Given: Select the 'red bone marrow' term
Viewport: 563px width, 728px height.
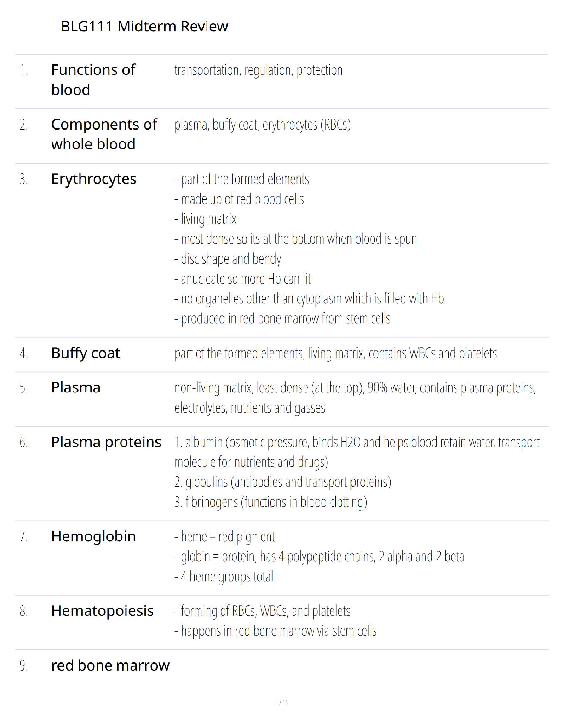Looking at the screenshot, I should pos(110,665).
